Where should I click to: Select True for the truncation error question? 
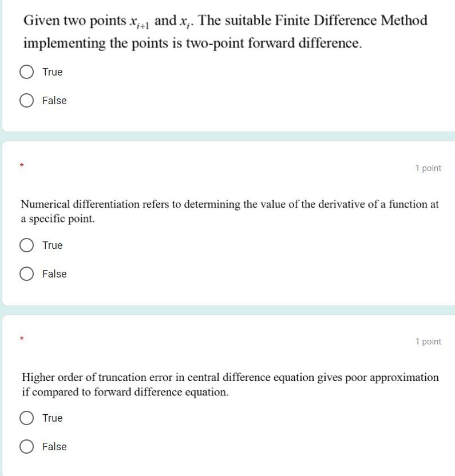pyautogui.click(x=26, y=418)
